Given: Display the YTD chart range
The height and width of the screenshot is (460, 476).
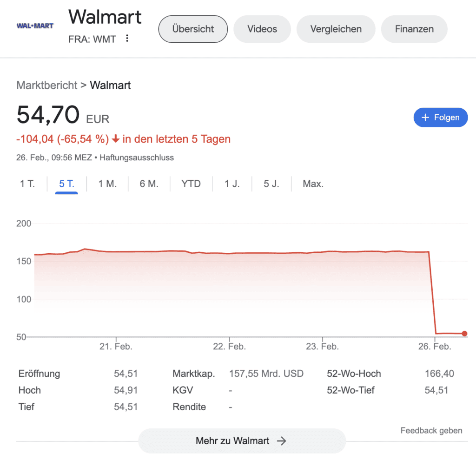Looking at the screenshot, I should pos(190,184).
